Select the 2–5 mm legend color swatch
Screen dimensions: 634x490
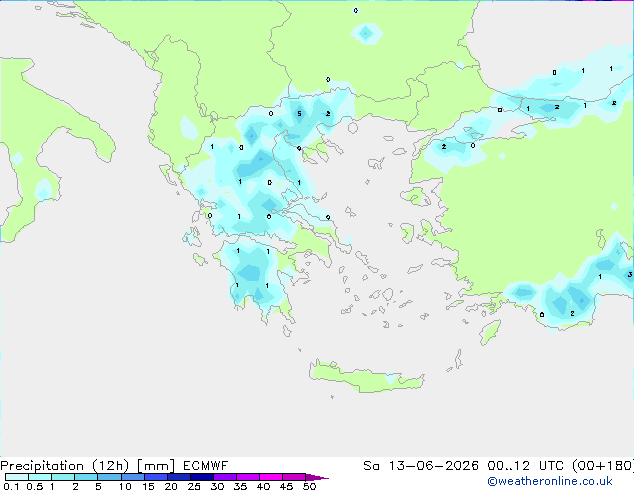[x=86, y=477]
